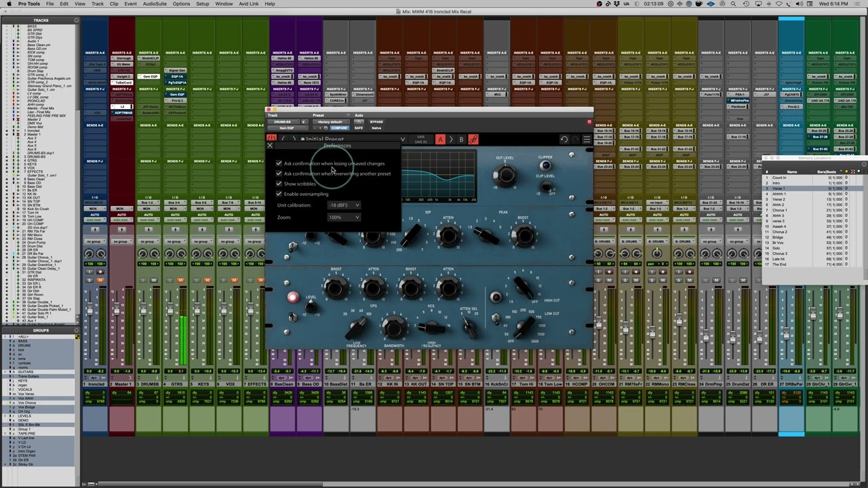This screenshot has height=488, width=868.
Task: Click the HIGH FREQUENCY selector switch
Action: [x=431, y=327]
